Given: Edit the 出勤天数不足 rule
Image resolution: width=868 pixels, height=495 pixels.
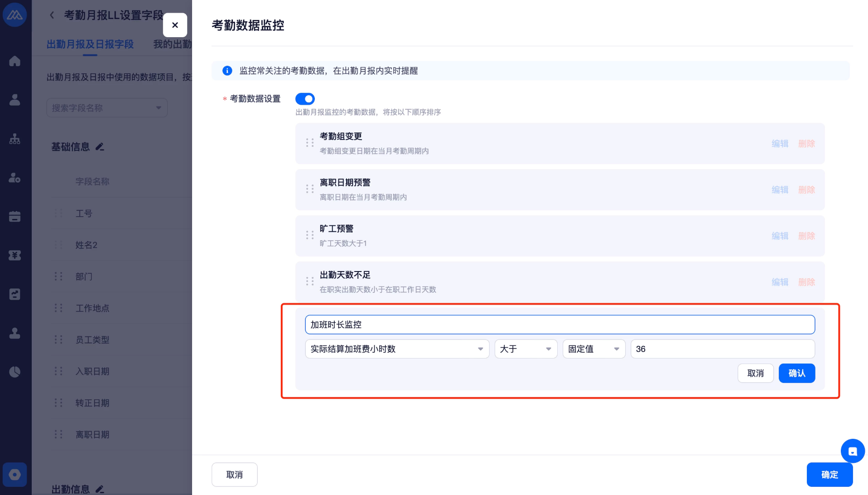Looking at the screenshot, I should pos(780,282).
